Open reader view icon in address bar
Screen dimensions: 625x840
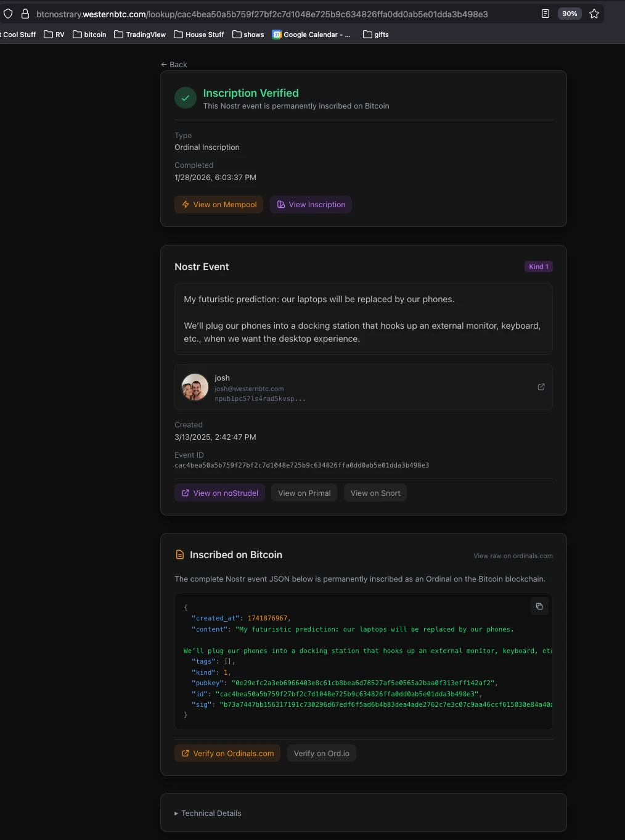click(545, 14)
